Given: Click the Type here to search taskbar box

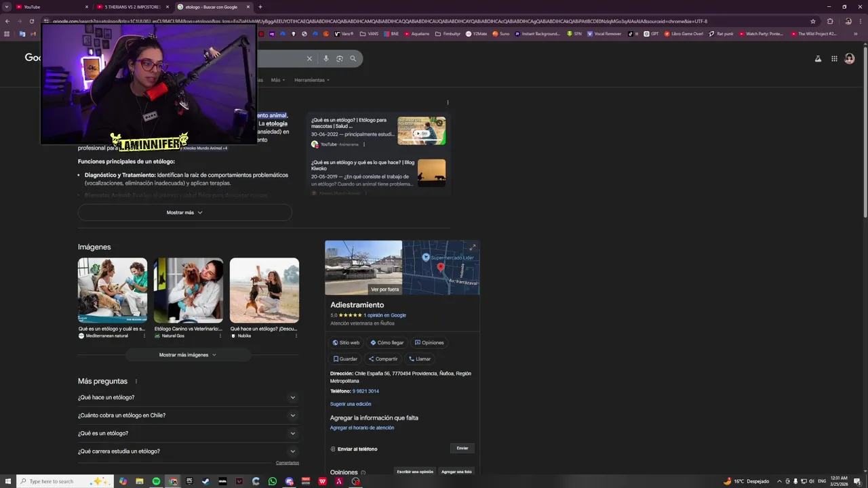Looking at the screenshot, I should 64,481.
